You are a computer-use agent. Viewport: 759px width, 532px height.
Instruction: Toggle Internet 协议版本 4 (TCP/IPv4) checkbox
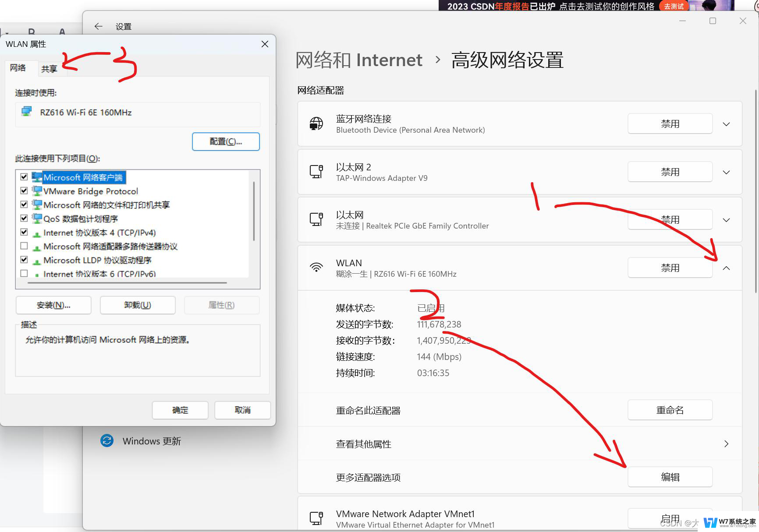click(24, 232)
